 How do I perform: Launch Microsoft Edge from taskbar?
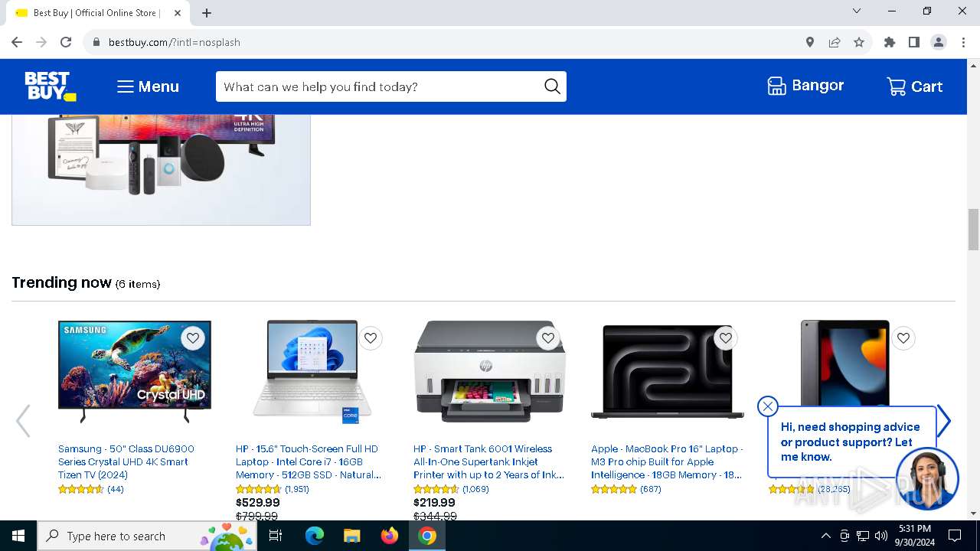315,536
